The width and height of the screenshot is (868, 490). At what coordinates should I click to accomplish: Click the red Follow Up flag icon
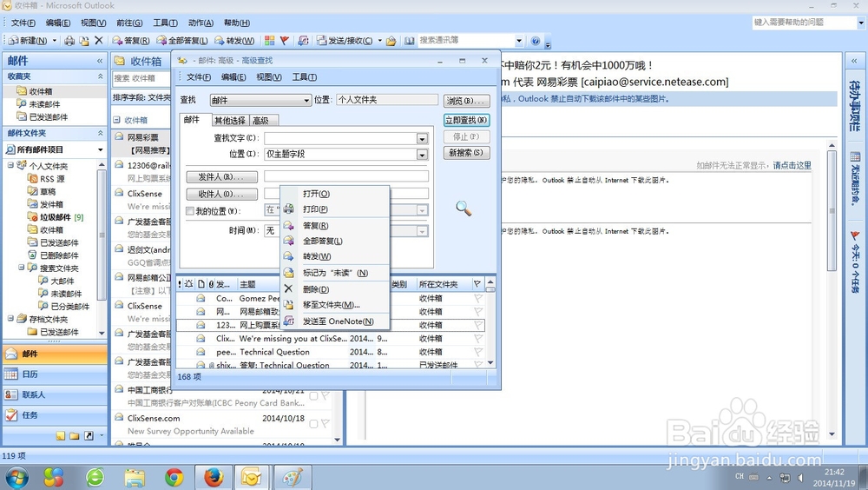click(x=285, y=41)
